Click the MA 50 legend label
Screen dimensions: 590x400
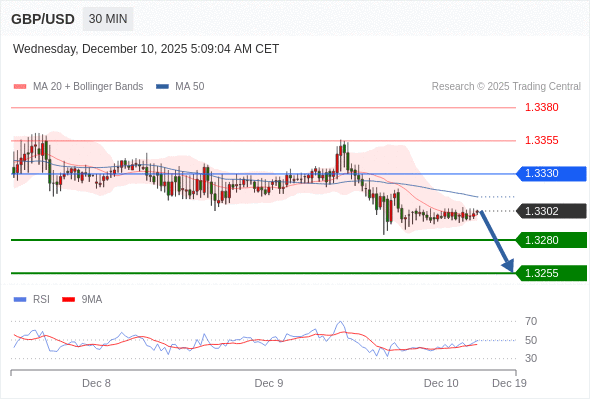tap(190, 87)
